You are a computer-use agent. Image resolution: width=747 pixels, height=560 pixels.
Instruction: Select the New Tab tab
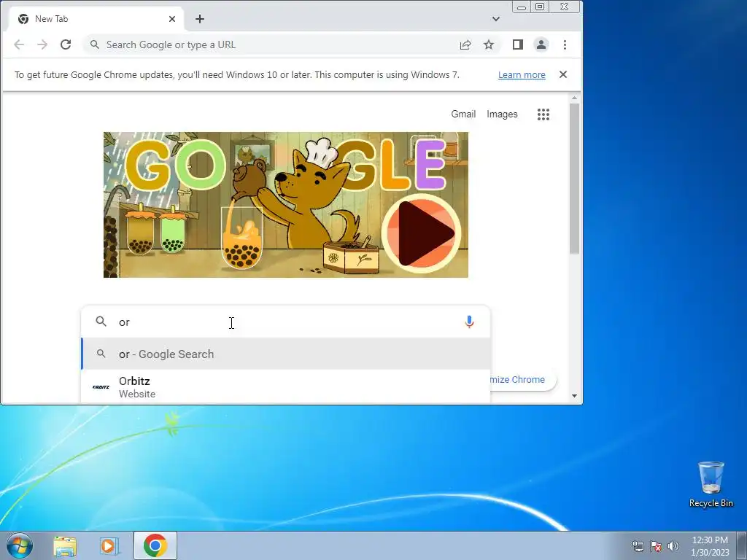point(96,19)
